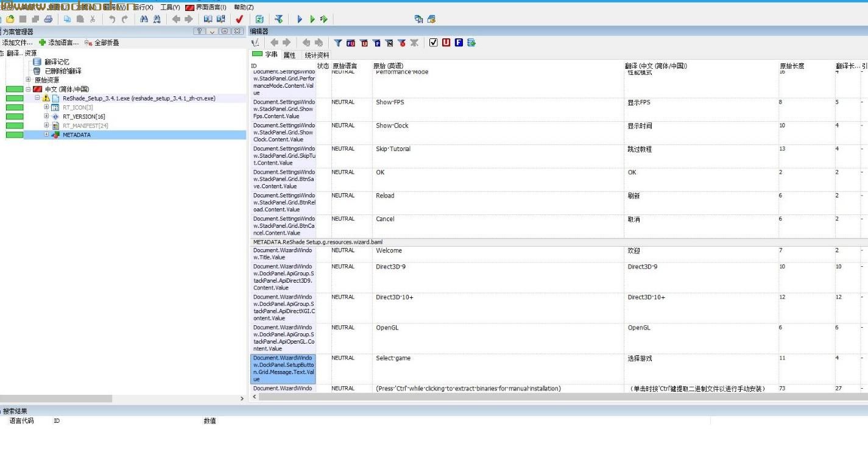Click the blue play run icon
This screenshot has width=868, height=474.
point(299,19)
